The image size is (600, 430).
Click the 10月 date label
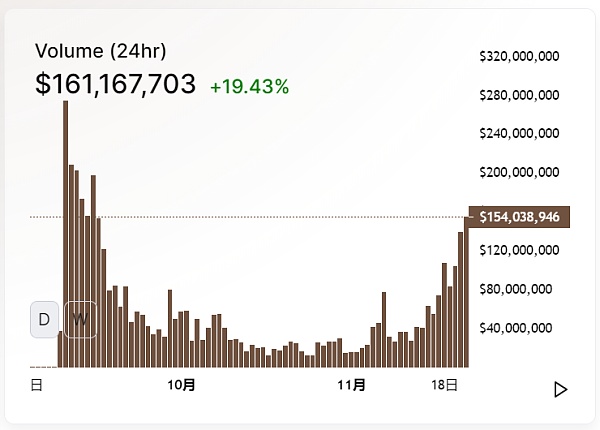pos(181,384)
